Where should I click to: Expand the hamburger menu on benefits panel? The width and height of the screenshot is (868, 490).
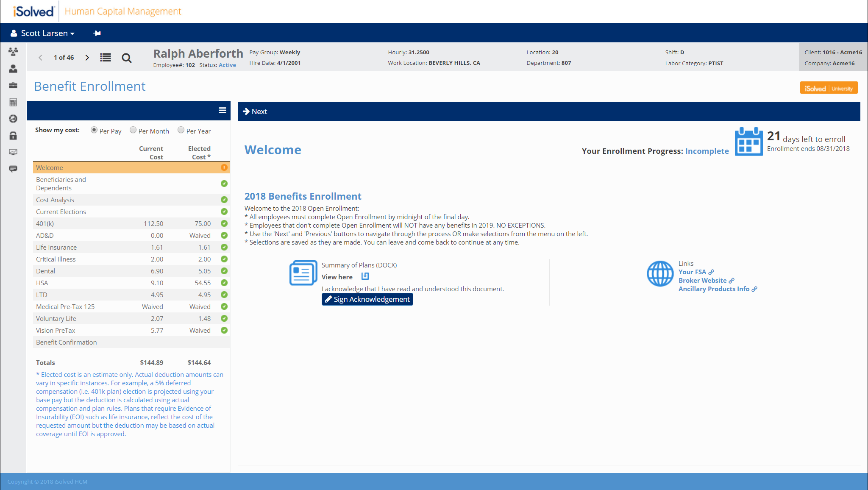[222, 111]
